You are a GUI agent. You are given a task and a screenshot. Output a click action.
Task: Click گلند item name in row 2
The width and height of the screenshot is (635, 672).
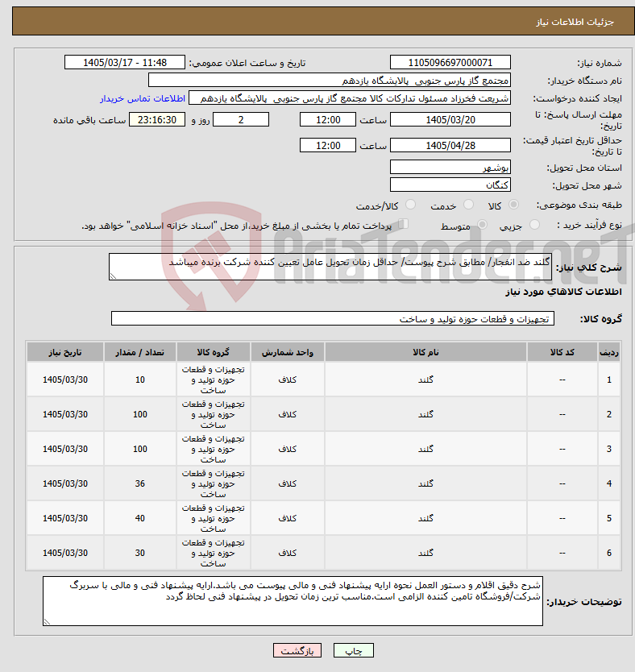(425, 414)
